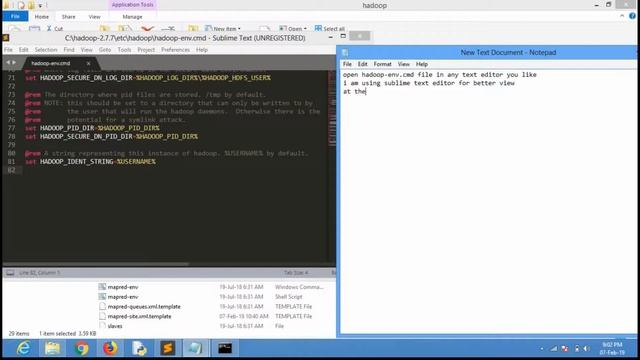Open Sublime Text Edit menu
The width and height of the screenshot is (640, 360).
pos(24,50)
